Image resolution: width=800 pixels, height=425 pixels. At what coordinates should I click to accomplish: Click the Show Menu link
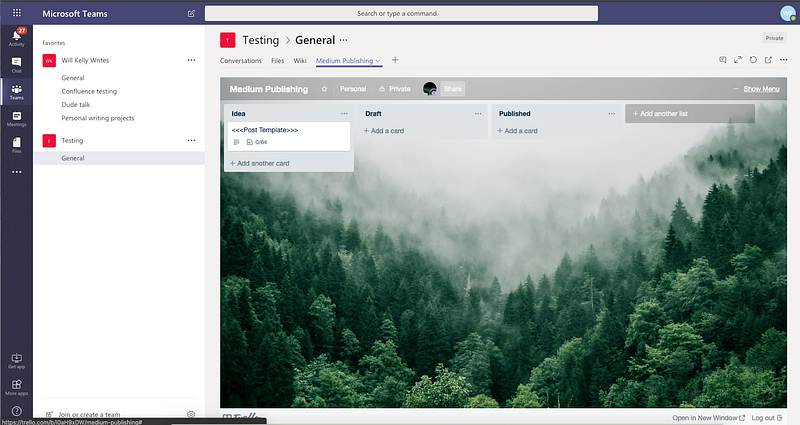pos(761,89)
